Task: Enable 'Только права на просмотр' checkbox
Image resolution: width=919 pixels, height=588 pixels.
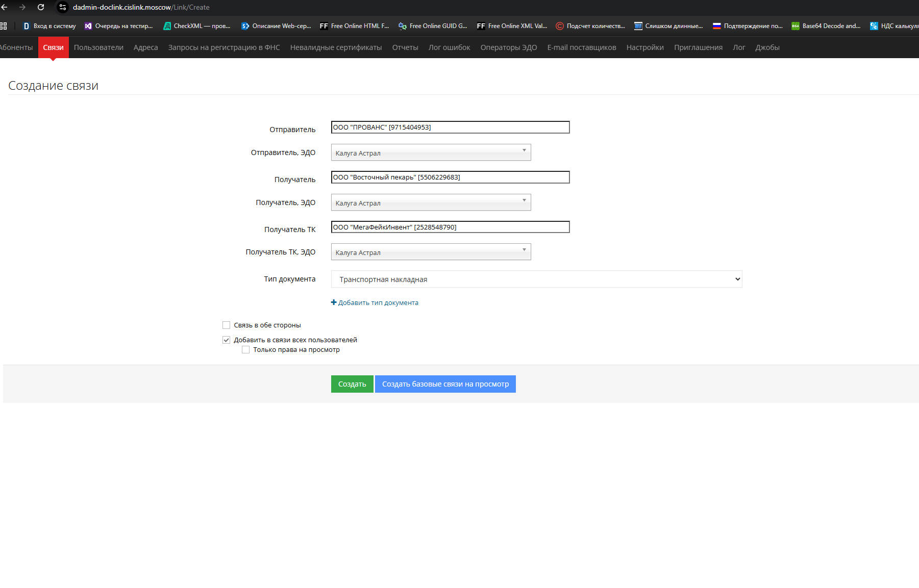Action: tap(245, 350)
